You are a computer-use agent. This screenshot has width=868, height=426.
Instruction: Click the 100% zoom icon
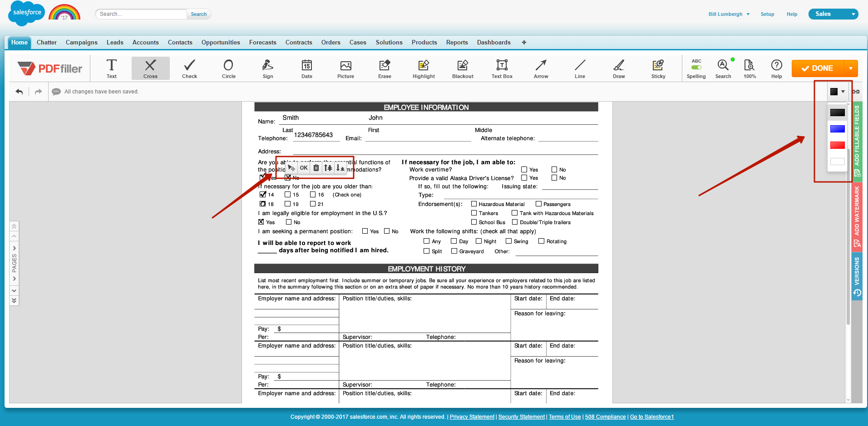750,69
